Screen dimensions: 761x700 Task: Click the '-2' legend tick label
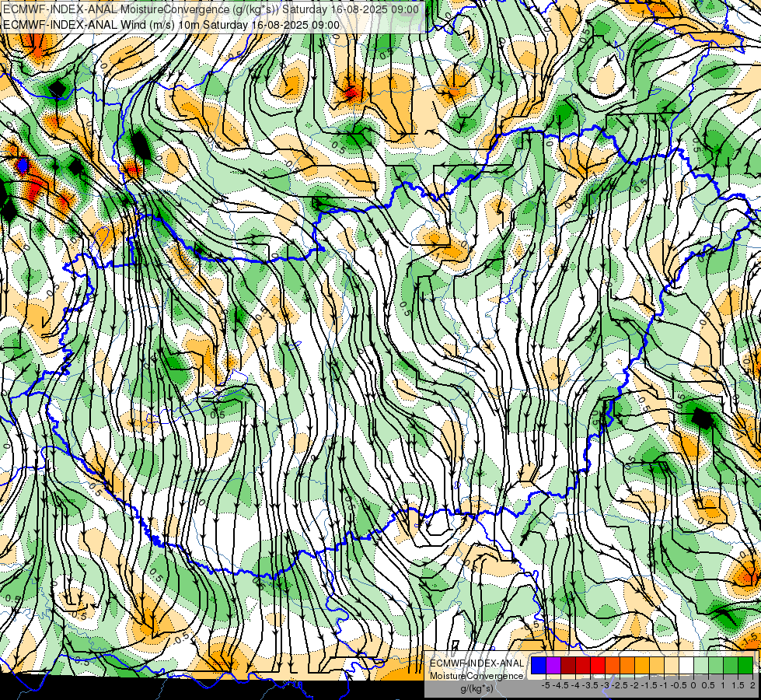tap(634, 685)
